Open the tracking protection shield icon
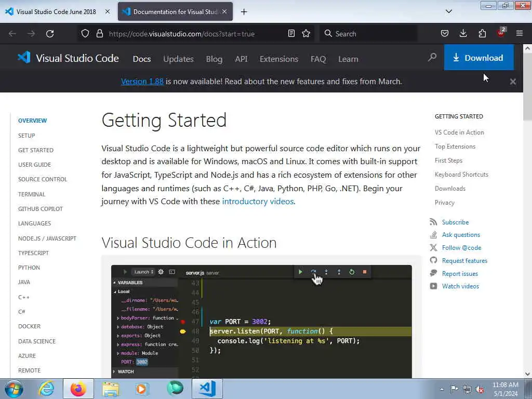The width and height of the screenshot is (532, 399). pyautogui.click(x=85, y=34)
